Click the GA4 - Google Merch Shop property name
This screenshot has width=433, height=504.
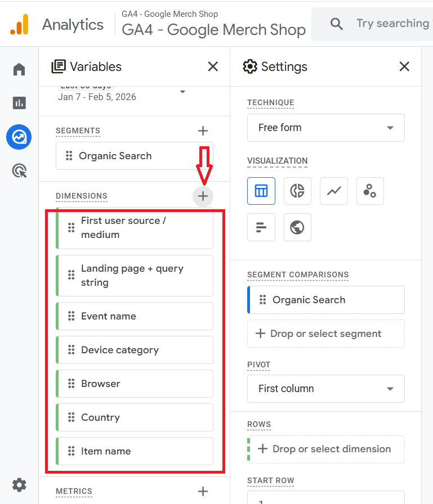point(213,30)
